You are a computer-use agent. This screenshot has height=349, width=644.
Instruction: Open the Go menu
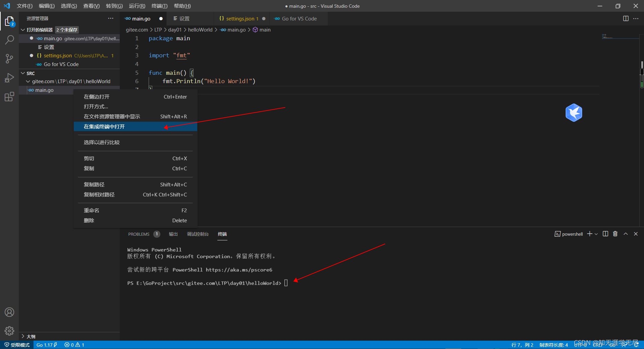click(x=114, y=6)
